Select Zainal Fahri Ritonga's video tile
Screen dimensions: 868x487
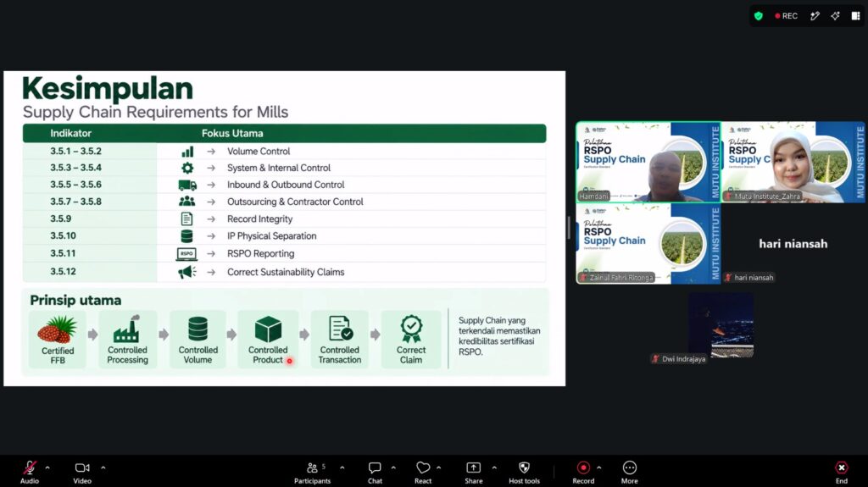tap(648, 244)
